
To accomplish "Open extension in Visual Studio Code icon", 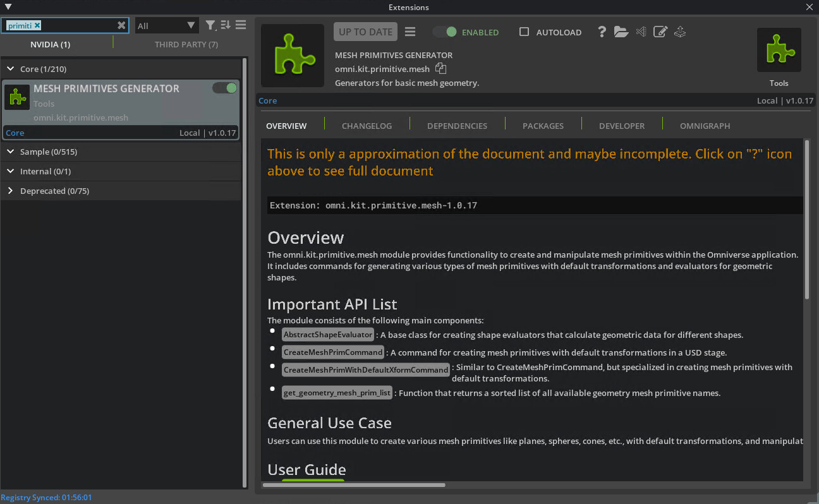I will click(x=641, y=32).
